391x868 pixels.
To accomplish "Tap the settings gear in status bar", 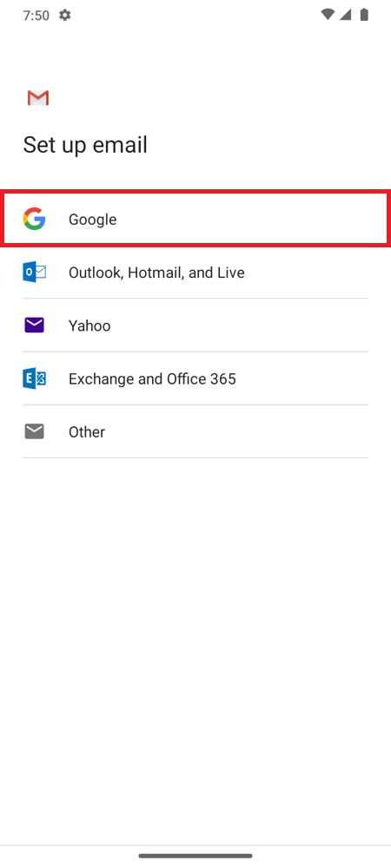I will [65, 16].
